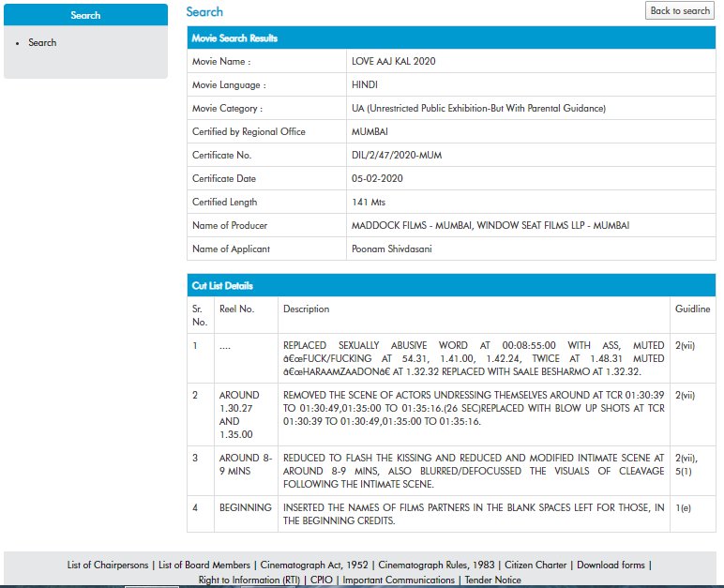Screen dimensions: 724x588
Task: Select the REPLACED SEXUALLY ABUSIVE WORD description
Action: pyautogui.click(x=474, y=358)
